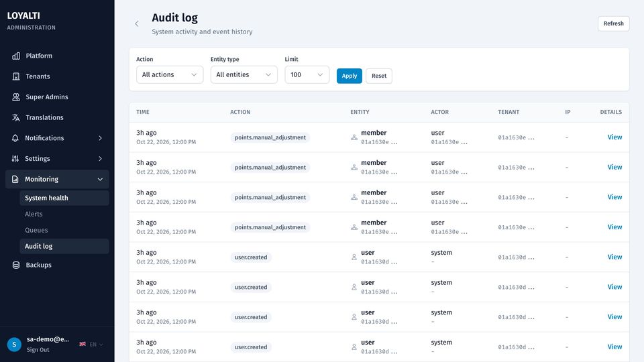Viewport: 644px width, 362px height.
Task: Select Queues submenu item
Action: (64, 230)
